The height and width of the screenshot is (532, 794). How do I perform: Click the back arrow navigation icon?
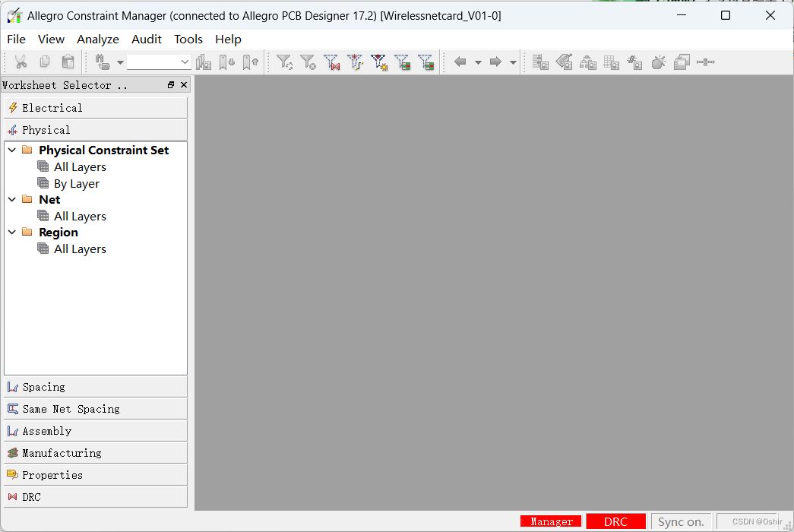coord(460,62)
